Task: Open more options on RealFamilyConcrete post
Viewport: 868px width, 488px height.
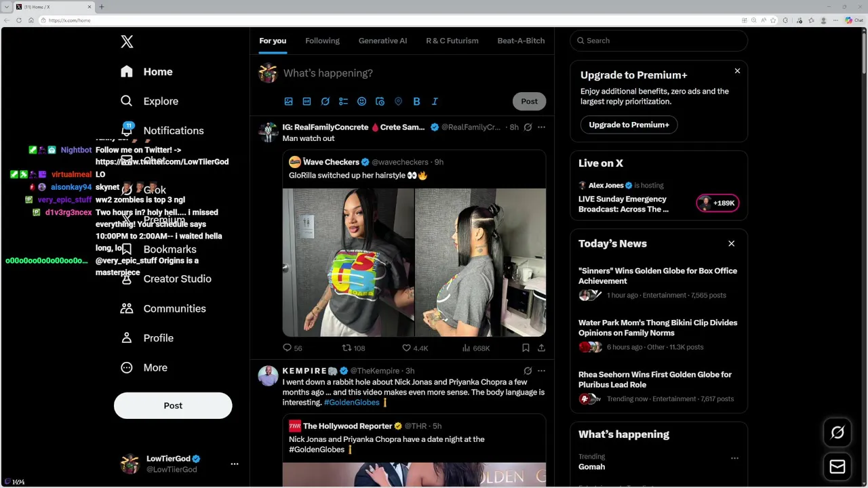Action: point(541,127)
